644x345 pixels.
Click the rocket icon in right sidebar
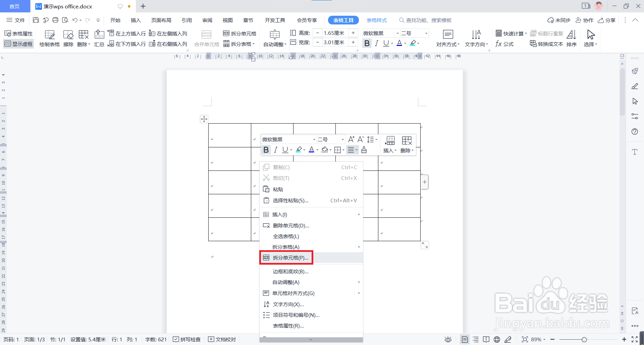[635, 71]
